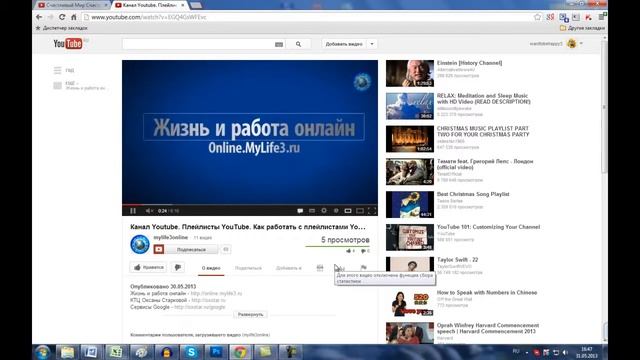This screenshot has height=360, width=640.
Task: Open the Windows Start menu
Action: pos(42,352)
